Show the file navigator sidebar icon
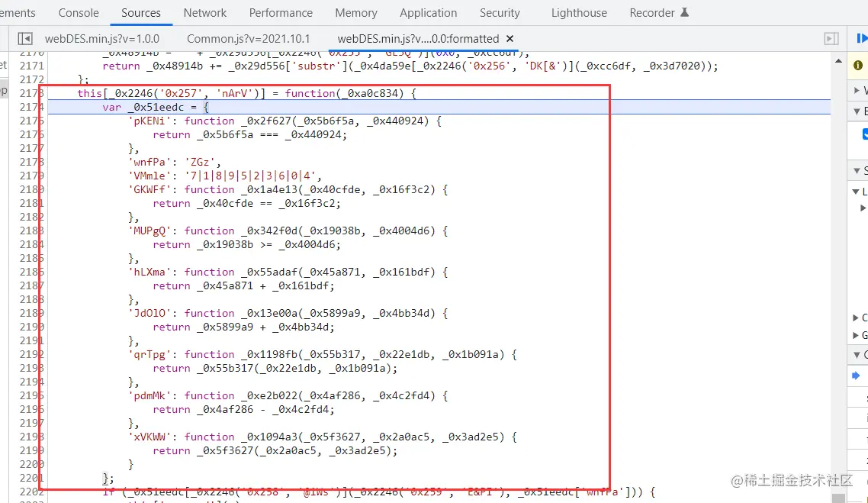The image size is (868, 503). [25, 39]
